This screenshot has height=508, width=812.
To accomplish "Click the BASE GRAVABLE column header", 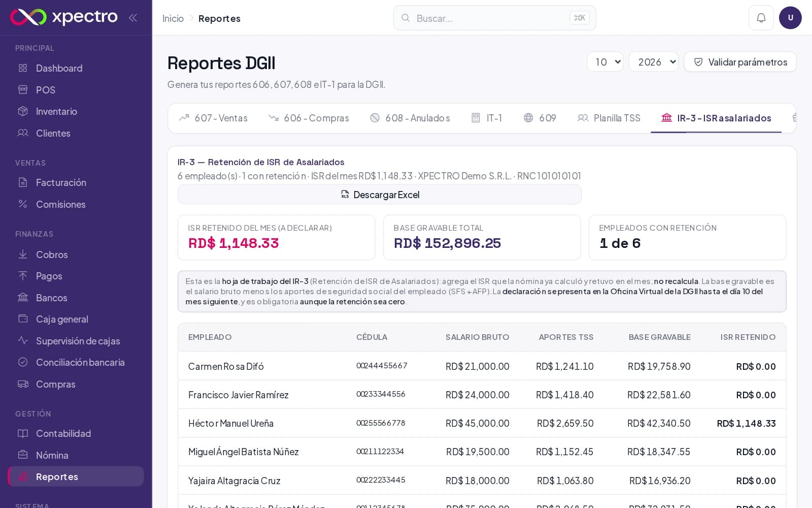I will coord(660,337).
